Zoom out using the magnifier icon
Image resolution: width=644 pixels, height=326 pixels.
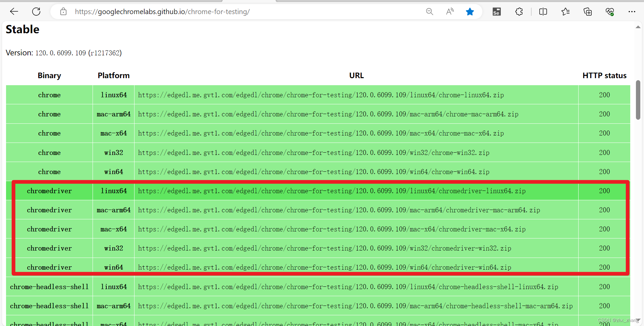tap(429, 11)
